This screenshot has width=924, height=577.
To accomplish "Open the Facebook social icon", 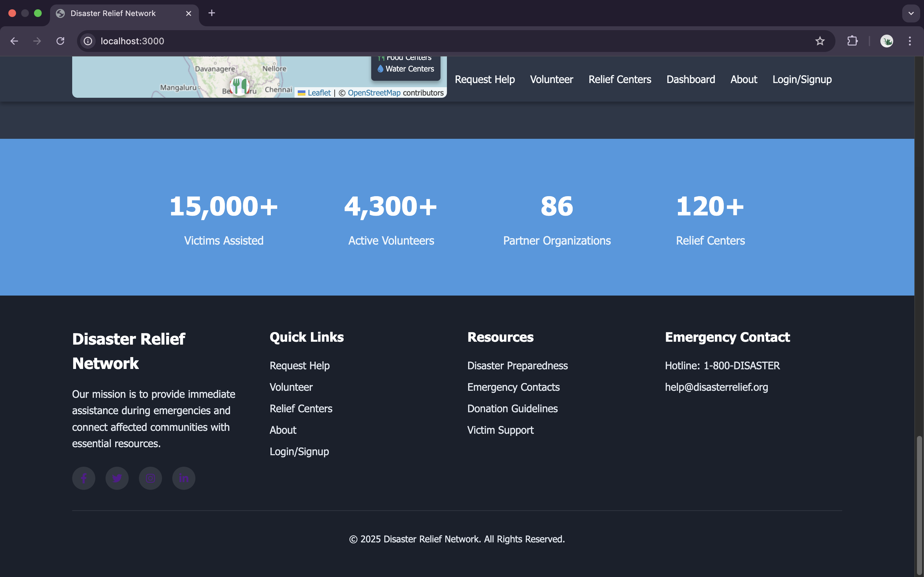I will click(x=84, y=478).
